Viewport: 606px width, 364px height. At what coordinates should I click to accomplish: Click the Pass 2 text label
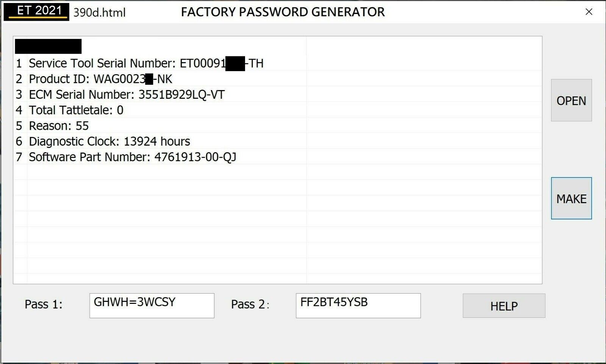pyautogui.click(x=250, y=305)
